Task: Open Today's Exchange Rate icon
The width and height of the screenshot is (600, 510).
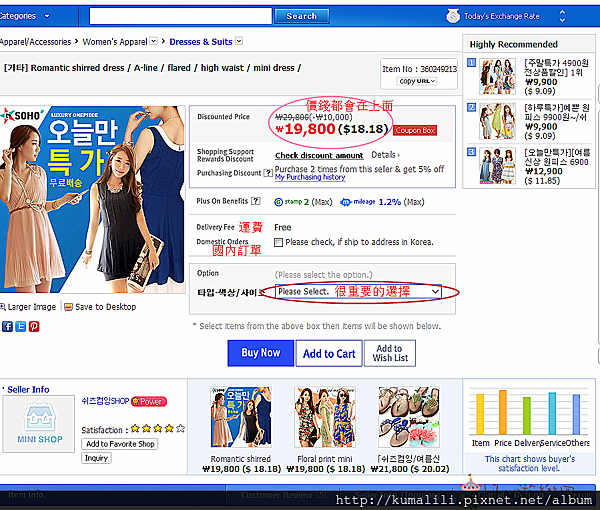Action: 453,16
